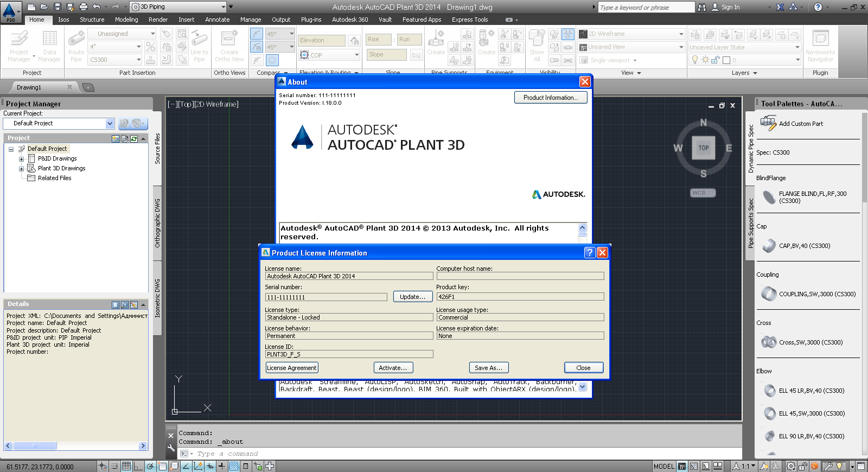Toggle Object Snap Tracking in status bar
This screenshot has height=472, width=868.
click(186, 466)
